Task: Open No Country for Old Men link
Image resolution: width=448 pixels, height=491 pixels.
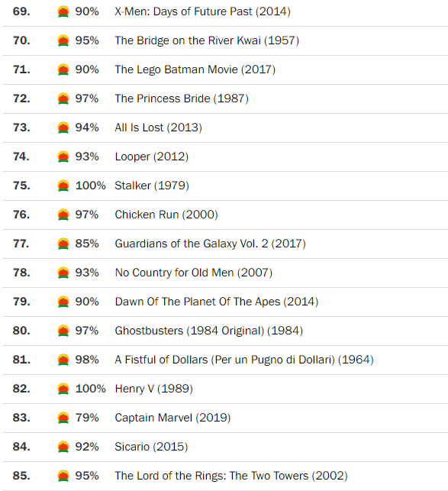Action: click(x=194, y=273)
